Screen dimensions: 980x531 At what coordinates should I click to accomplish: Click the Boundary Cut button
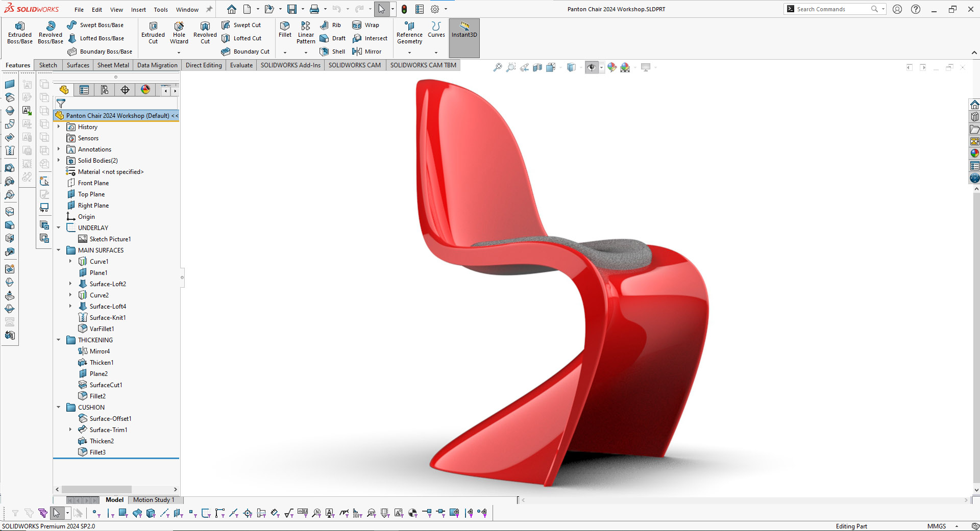[x=246, y=52]
